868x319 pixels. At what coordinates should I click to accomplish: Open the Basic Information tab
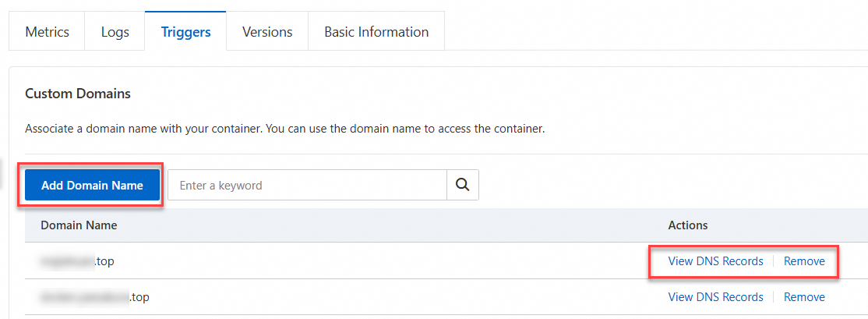[376, 32]
